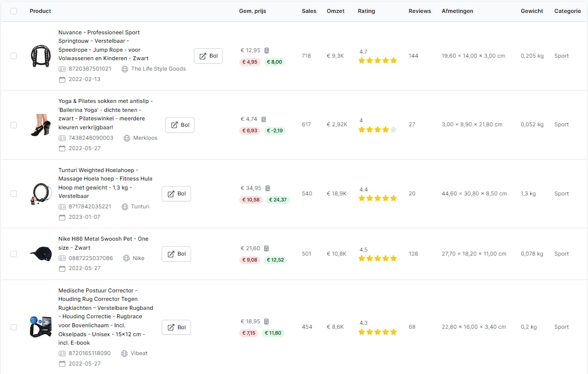Click the calendar icon before date 2022-02-13

pyautogui.click(x=62, y=79)
